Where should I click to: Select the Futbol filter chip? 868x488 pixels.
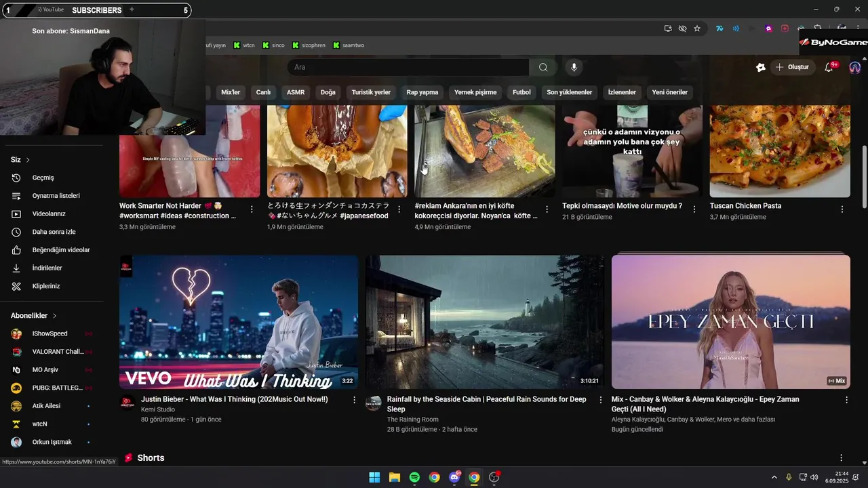[x=521, y=92]
